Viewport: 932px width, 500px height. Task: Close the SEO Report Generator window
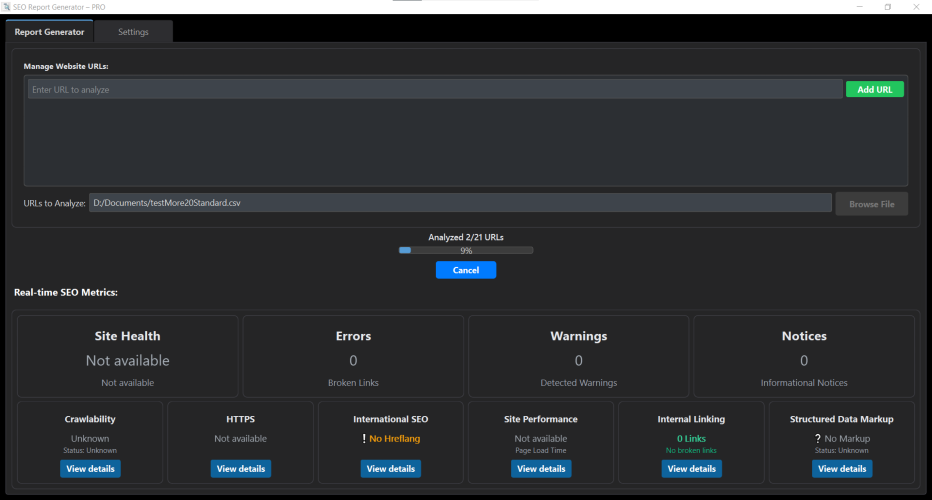916,7
